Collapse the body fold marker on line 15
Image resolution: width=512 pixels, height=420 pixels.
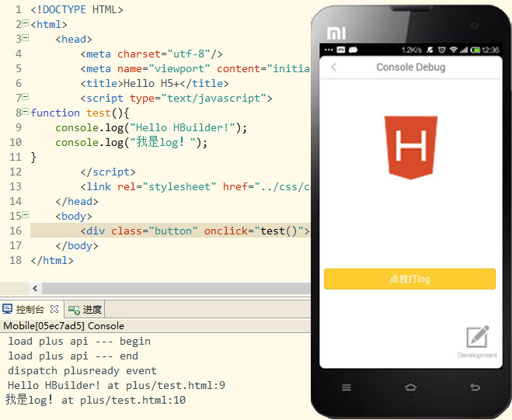click(26, 215)
